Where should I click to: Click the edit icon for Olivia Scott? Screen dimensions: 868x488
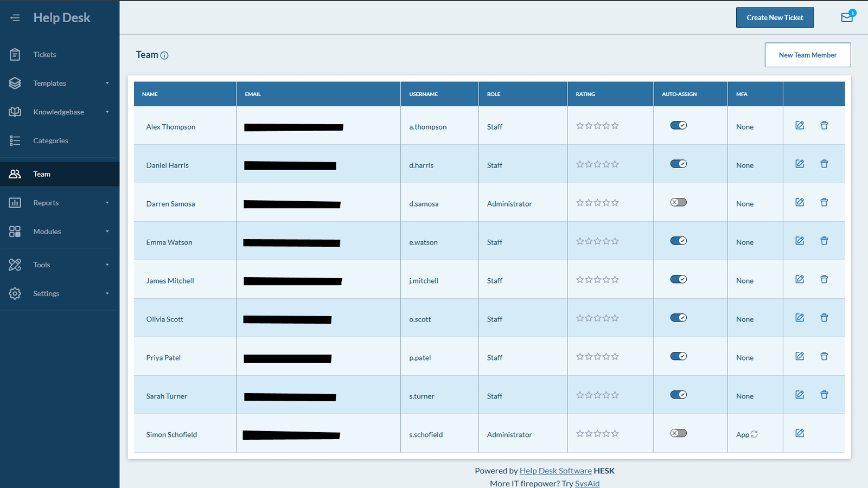800,318
